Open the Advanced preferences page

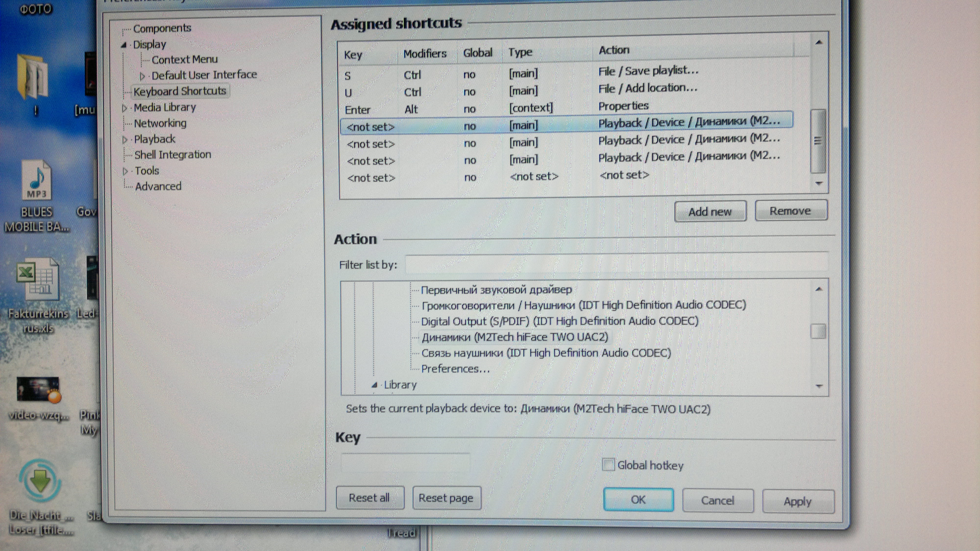click(158, 187)
